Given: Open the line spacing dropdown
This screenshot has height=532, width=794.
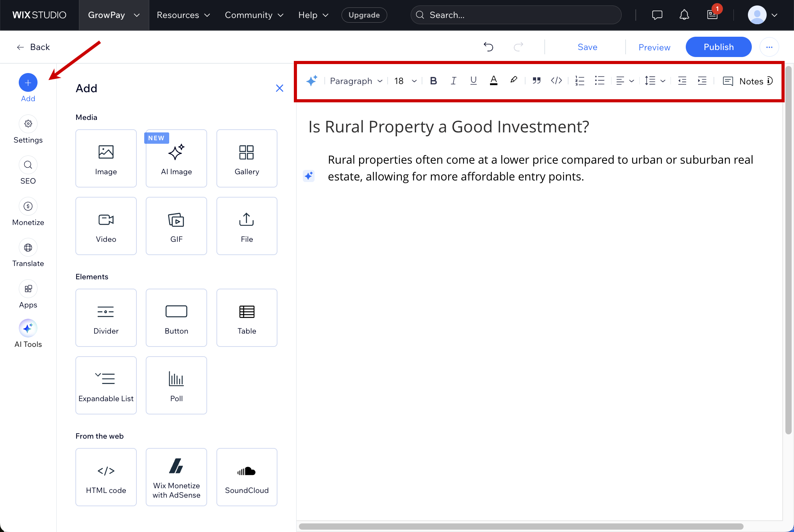Looking at the screenshot, I should coord(655,81).
